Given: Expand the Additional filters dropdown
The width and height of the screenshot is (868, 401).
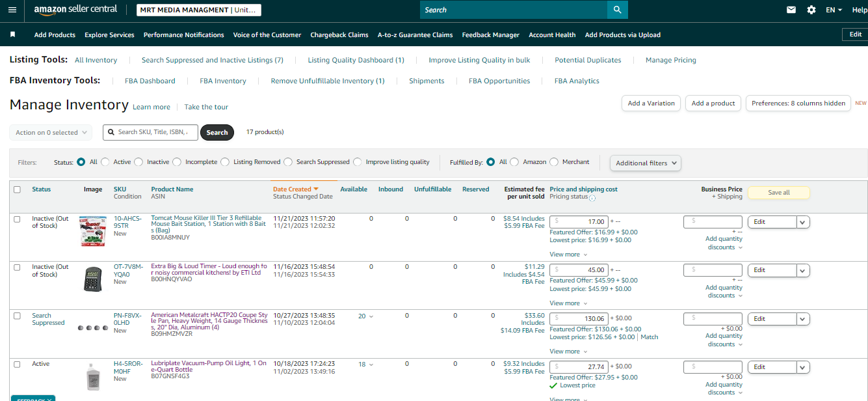Looking at the screenshot, I should 646,163.
